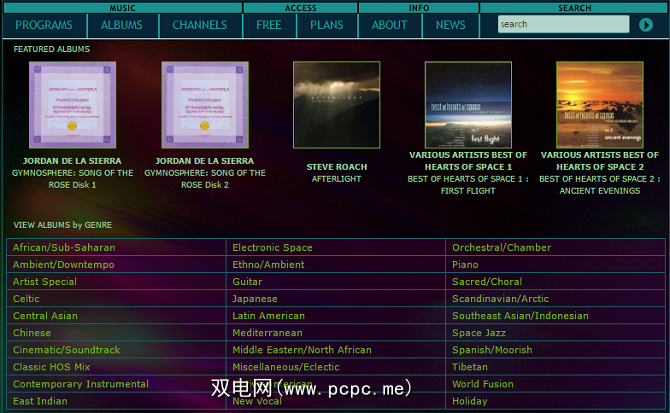Browse the African/Sub-Saharan genre

pyautogui.click(x=64, y=248)
